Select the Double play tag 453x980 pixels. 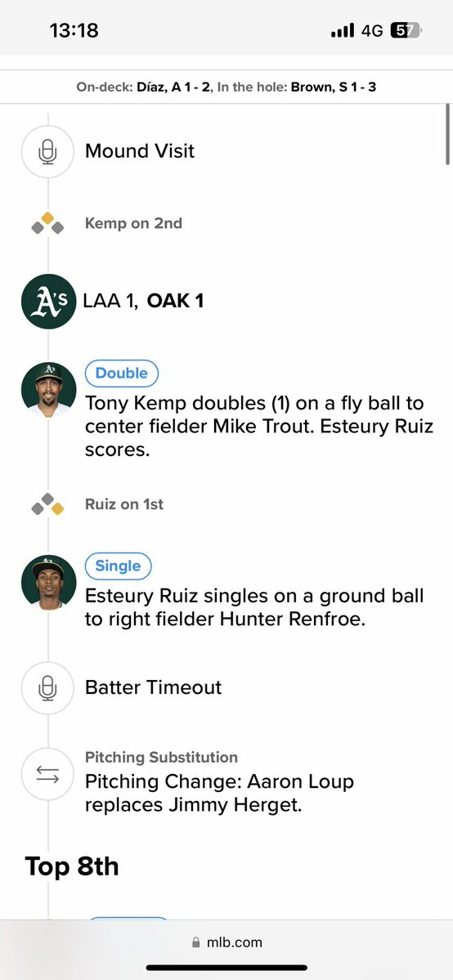click(121, 374)
